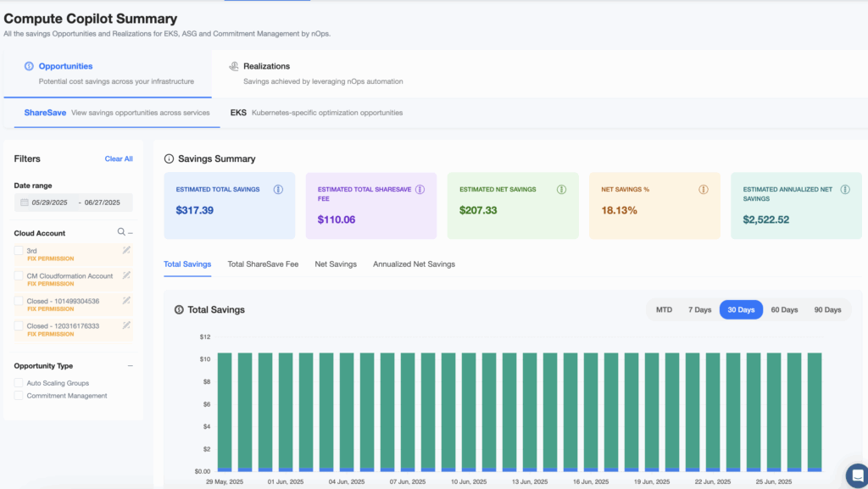Click the info icon next to Savings Summary
This screenshot has height=489, width=868.
[x=169, y=158]
